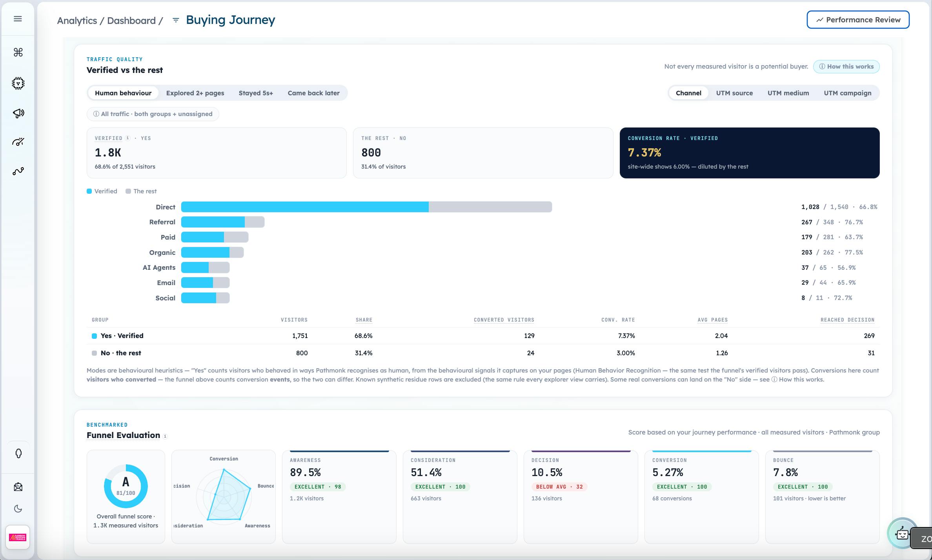Click the AVG PAGES column header

pos(713,320)
